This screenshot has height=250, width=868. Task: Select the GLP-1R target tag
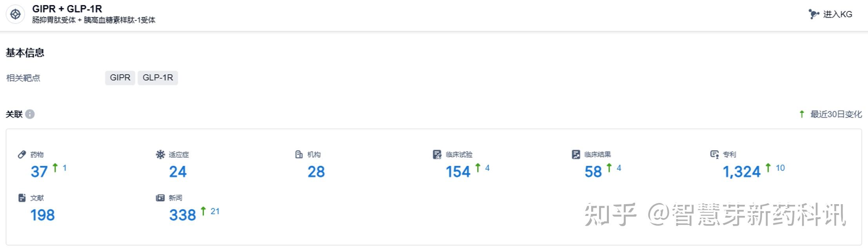[x=158, y=78]
